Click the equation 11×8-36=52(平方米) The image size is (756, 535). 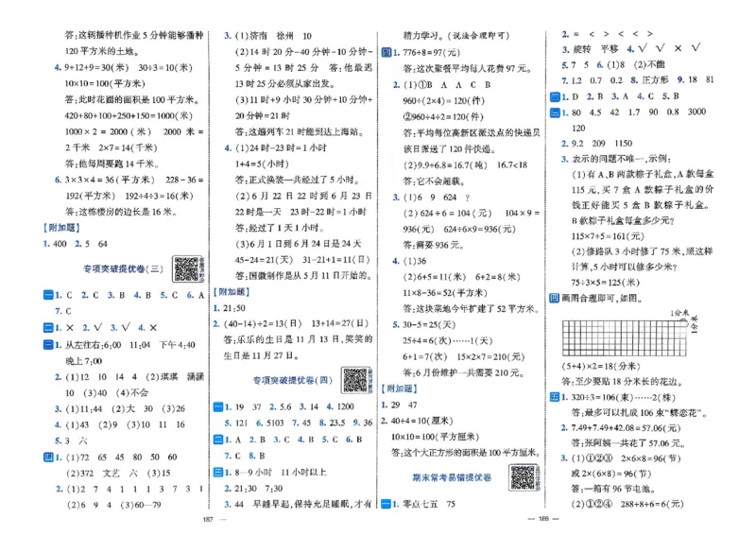445,293
